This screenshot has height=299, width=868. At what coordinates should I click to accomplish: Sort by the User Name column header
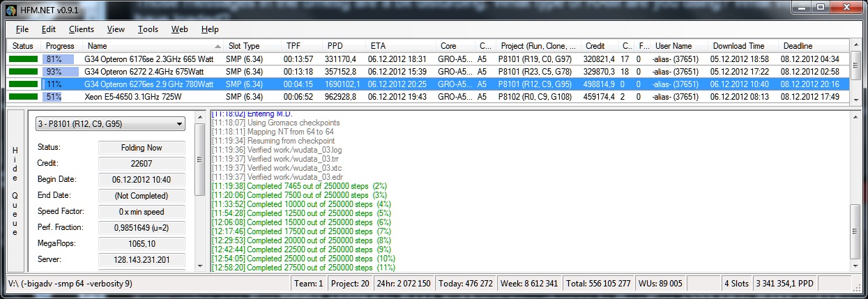[679, 46]
